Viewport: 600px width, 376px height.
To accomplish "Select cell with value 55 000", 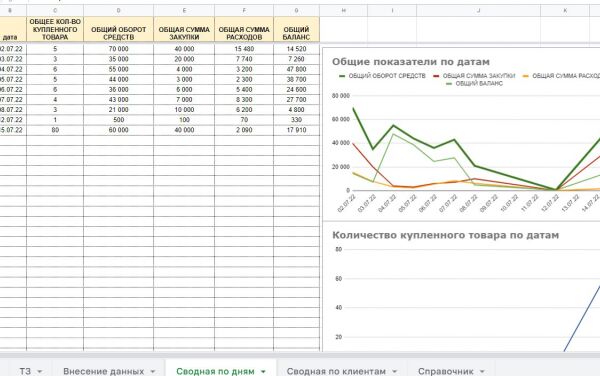I will click(x=119, y=69).
